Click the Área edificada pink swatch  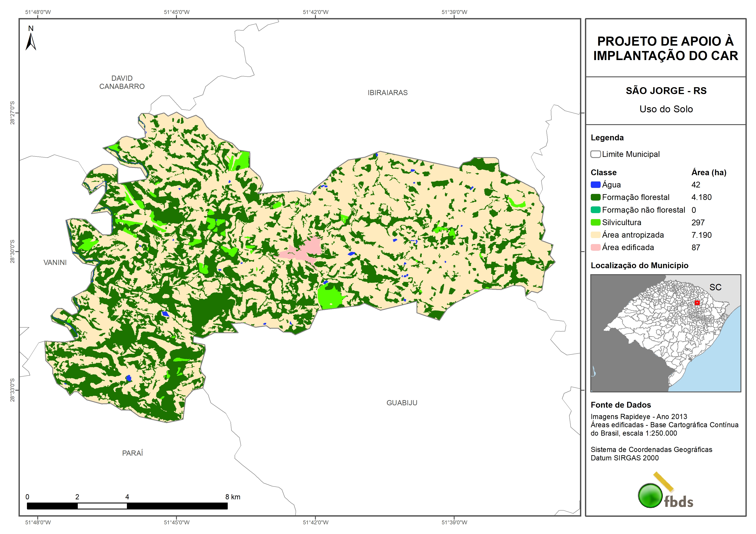click(x=595, y=248)
